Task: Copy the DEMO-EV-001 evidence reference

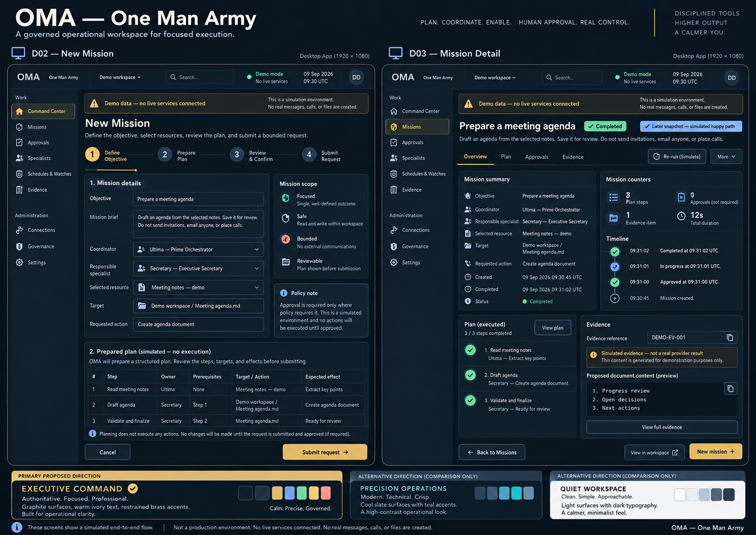Action: [x=730, y=338]
